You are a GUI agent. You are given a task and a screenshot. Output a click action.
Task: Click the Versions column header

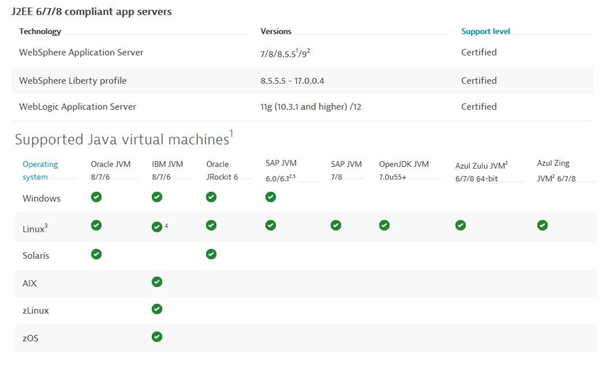(276, 31)
